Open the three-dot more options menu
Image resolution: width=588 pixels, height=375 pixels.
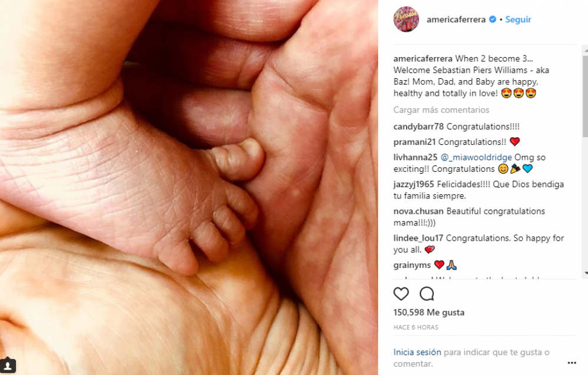572,363
